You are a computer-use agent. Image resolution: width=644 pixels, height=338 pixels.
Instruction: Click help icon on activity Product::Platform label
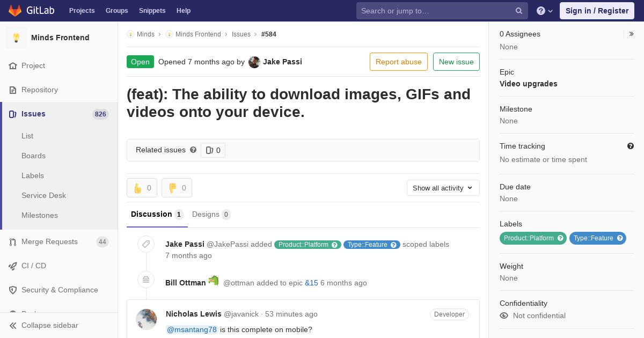[x=335, y=245]
